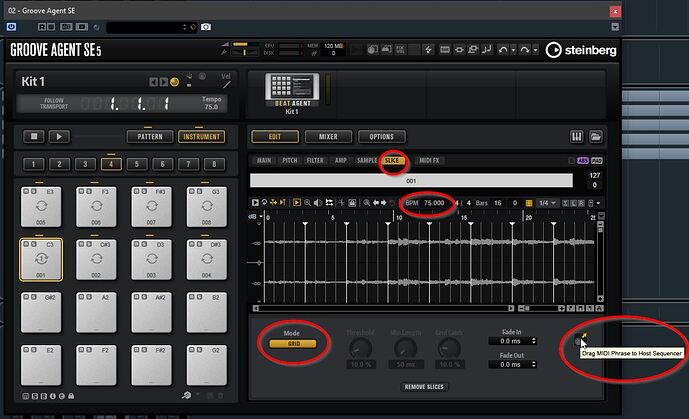Click the orange kit load knob icon

[174, 82]
